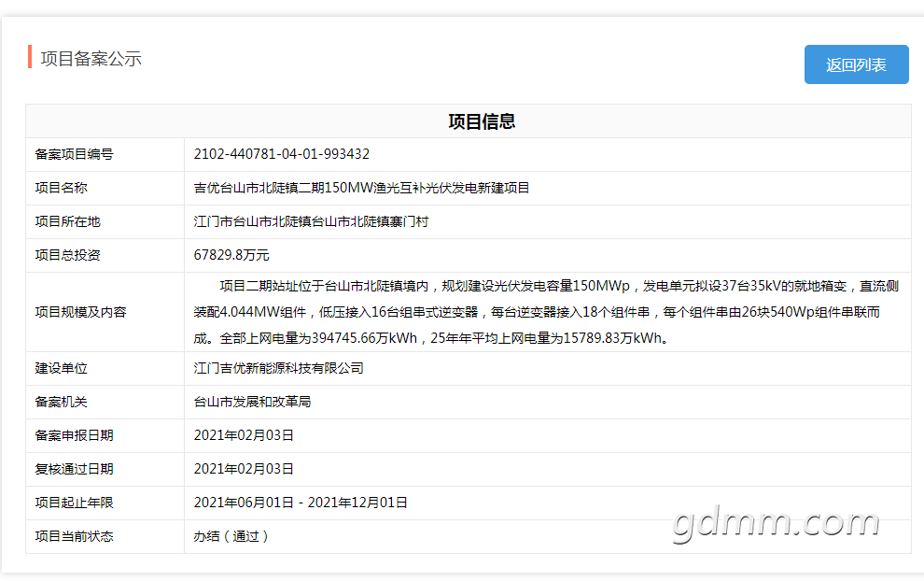Click the 复核通过日期 label cell
Image resolution: width=924 pixels, height=581 pixels.
point(105,470)
